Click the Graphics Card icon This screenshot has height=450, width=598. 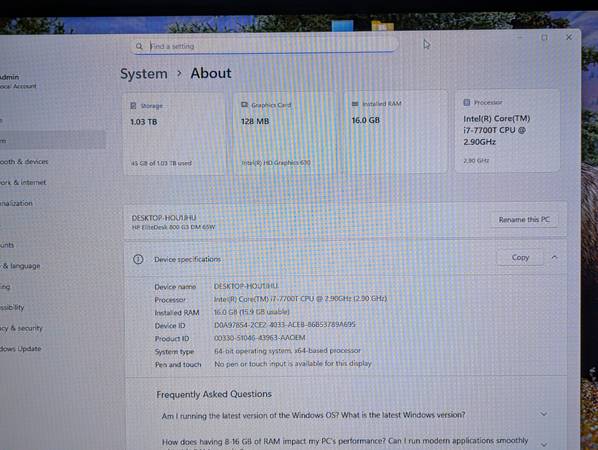click(x=244, y=104)
